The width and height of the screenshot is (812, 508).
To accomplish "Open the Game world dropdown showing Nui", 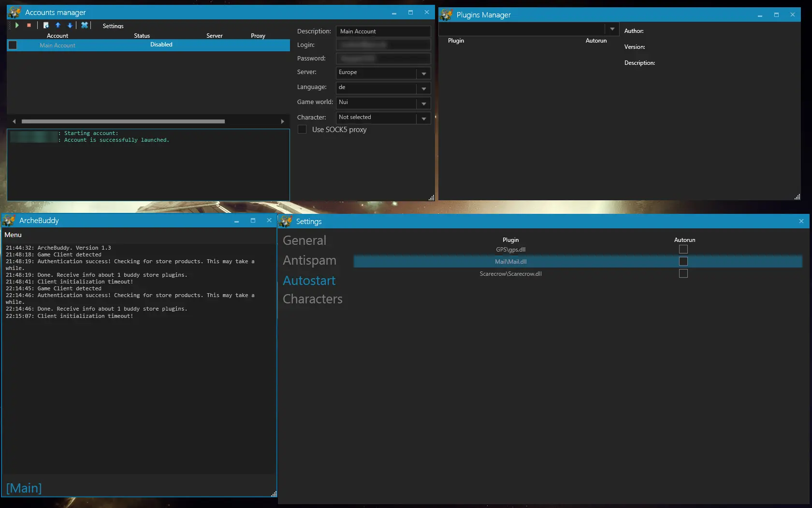I will coord(383,103).
